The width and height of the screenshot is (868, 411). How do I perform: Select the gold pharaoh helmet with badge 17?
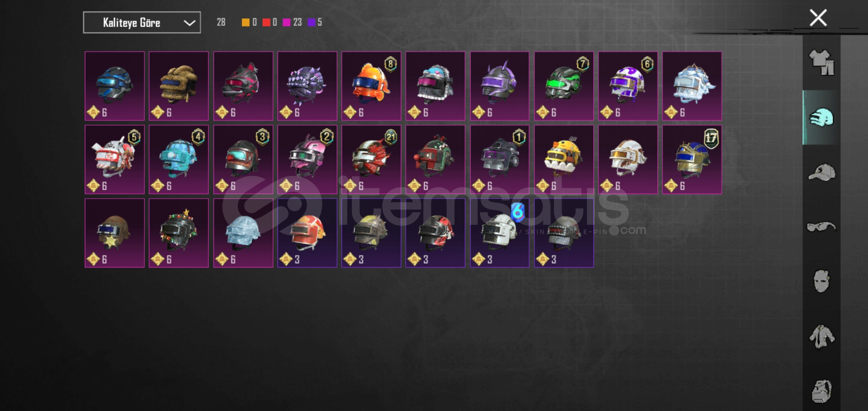692,159
